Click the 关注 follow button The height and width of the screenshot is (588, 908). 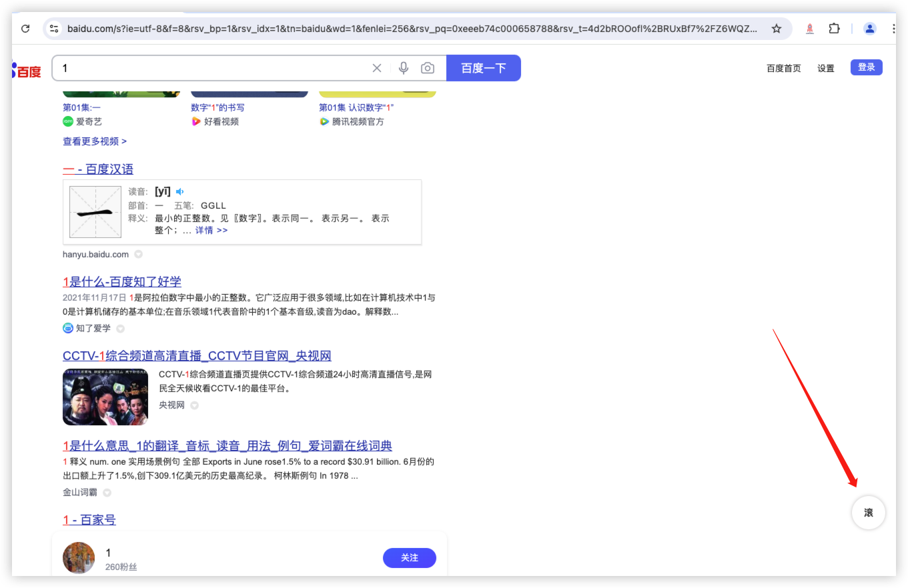point(410,558)
